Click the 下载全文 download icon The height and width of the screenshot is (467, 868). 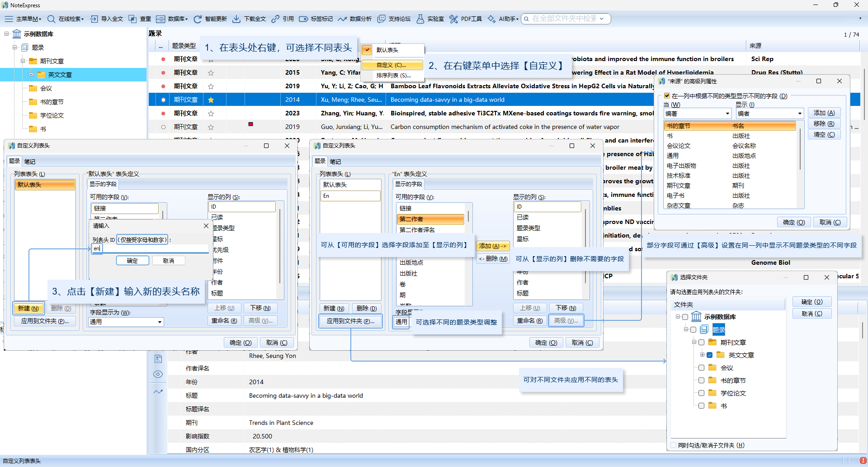[x=236, y=19]
